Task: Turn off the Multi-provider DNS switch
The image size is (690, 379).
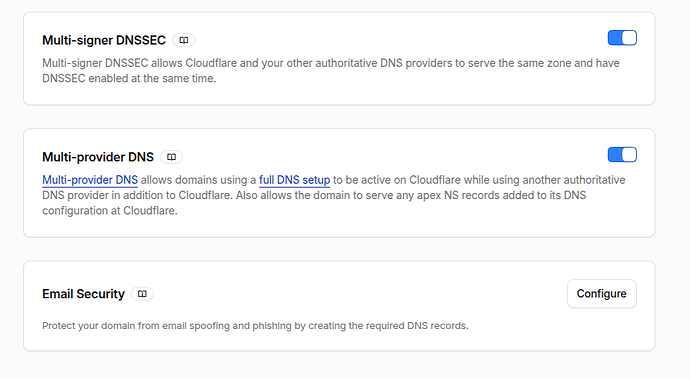Action: pos(622,155)
